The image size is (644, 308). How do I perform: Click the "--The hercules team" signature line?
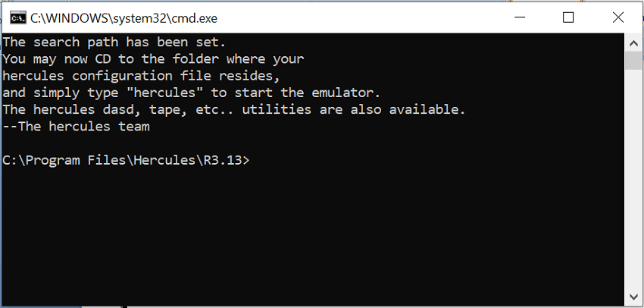pos(76,127)
